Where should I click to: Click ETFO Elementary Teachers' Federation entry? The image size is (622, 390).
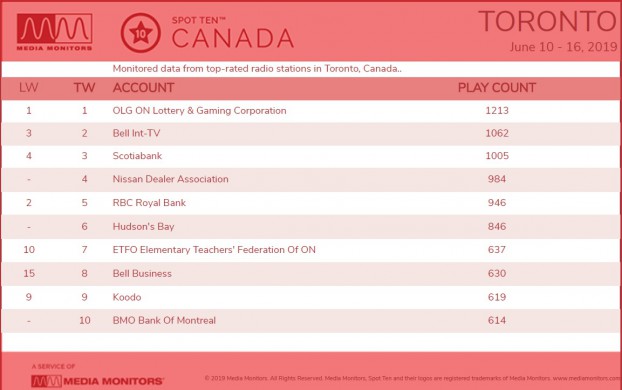click(x=214, y=250)
